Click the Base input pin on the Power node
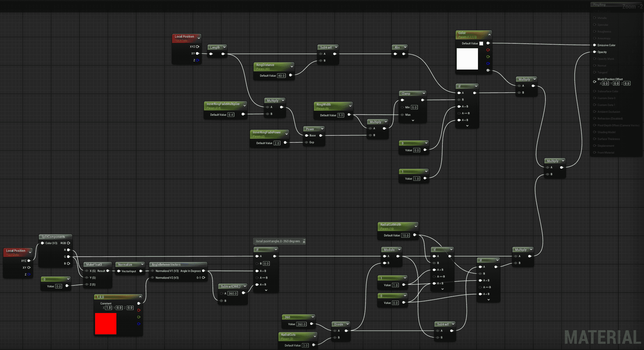Image resolution: width=644 pixels, height=350 pixels. (x=306, y=135)
